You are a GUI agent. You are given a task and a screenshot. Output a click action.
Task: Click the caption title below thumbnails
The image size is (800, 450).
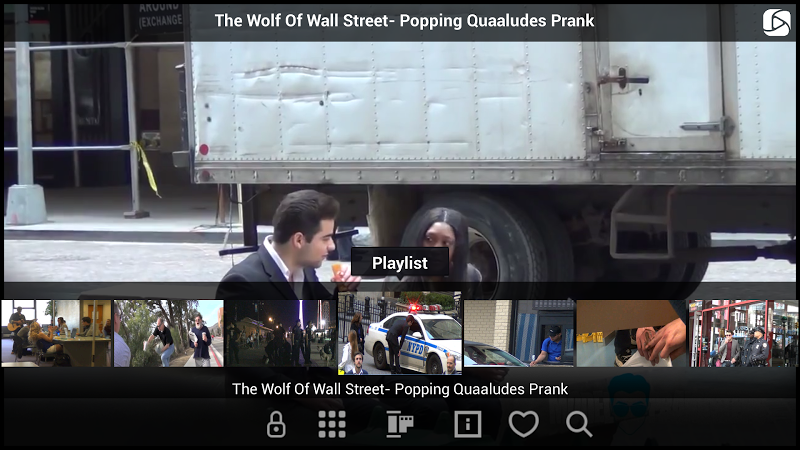400,389
